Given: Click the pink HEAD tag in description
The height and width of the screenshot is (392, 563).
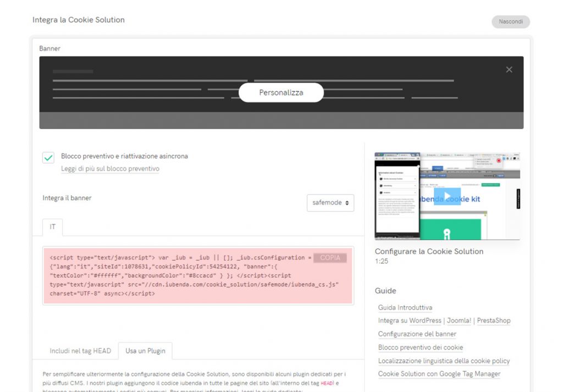Looking at the screenshot, I should 327,383.
